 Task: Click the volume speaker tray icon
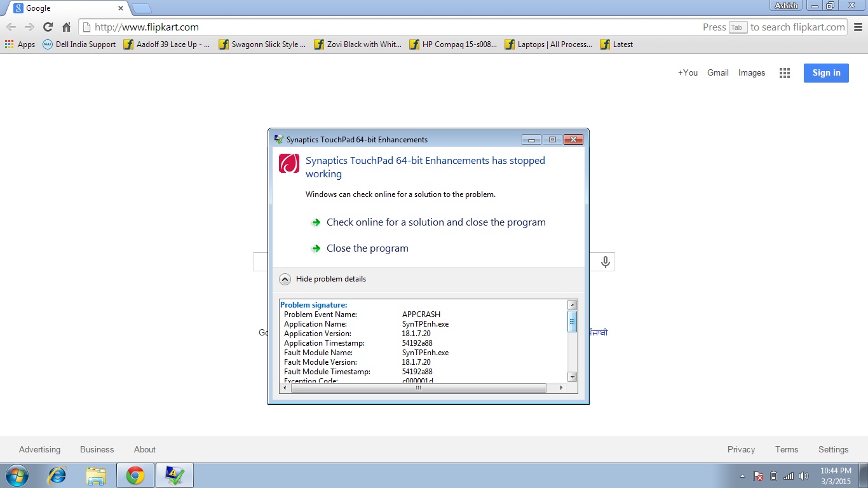(804, 476)
